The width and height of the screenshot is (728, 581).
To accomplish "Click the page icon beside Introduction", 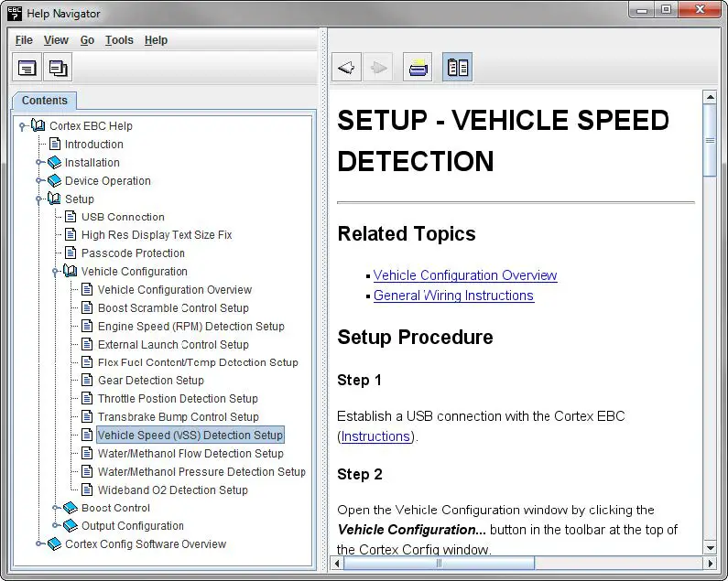I will [55, 144].
